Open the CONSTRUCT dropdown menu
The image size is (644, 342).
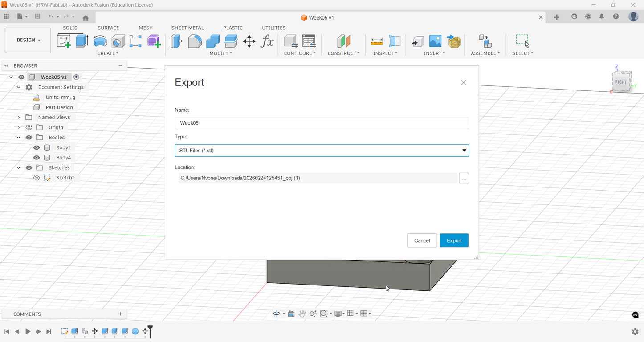point(343,53)
